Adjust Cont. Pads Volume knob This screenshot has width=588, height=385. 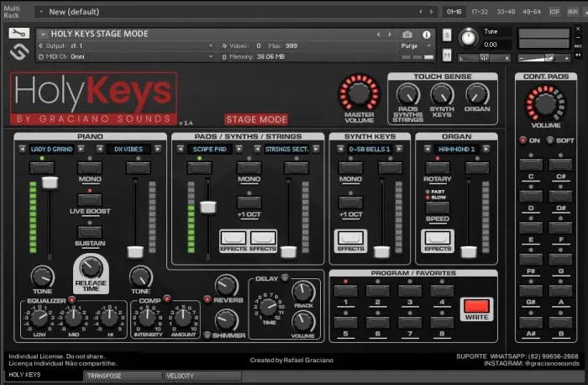tap(546, 104)
